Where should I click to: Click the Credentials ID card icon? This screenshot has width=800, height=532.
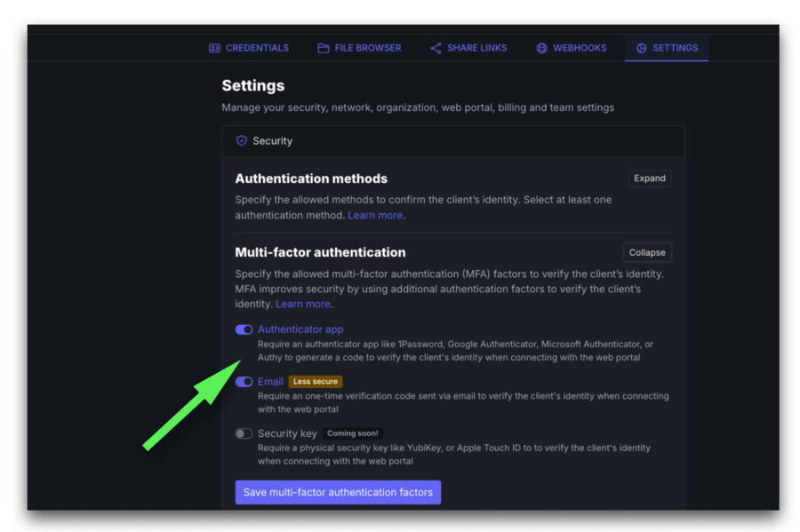pos(214,48)
